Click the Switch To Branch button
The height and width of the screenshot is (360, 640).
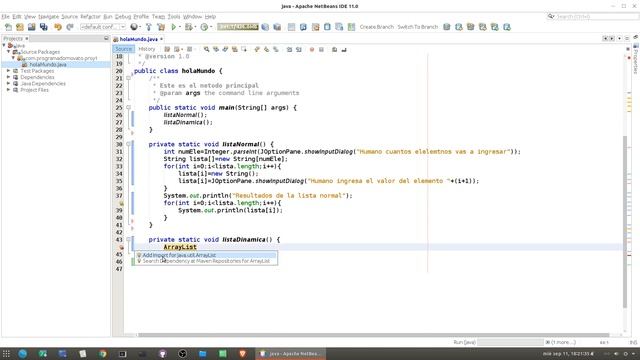pyautogui.click(x=418, y=27)
